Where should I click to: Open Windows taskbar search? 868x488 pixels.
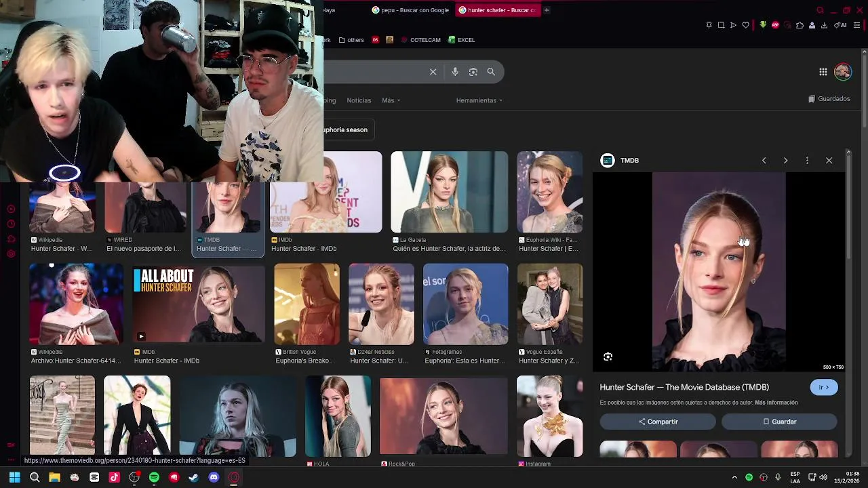coord(35,477)
